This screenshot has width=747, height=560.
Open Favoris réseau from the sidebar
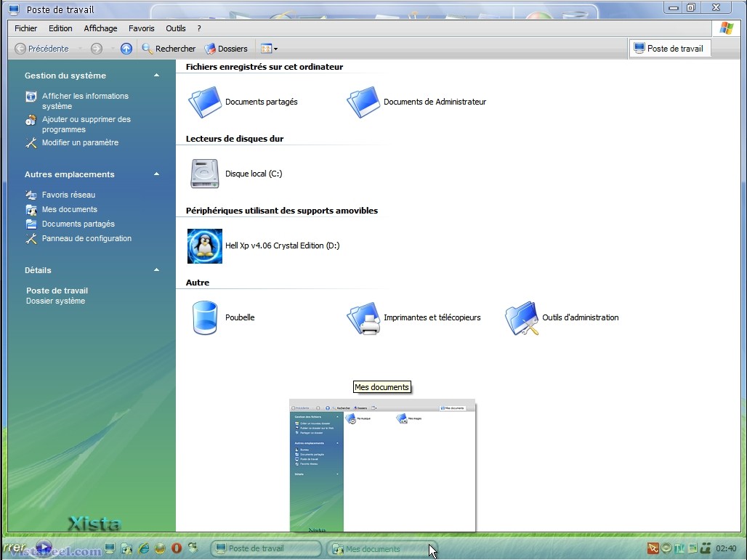(x=68, y=195)
